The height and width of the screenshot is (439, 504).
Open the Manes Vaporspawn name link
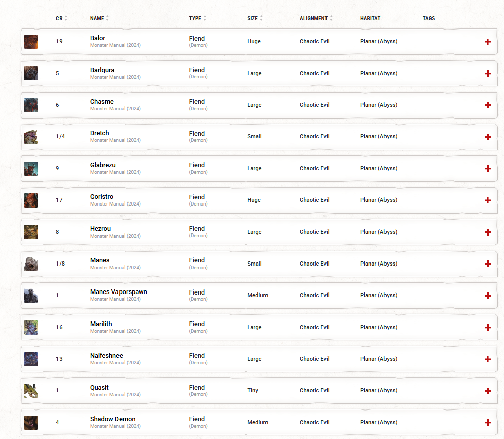click(x=118, y=292)
